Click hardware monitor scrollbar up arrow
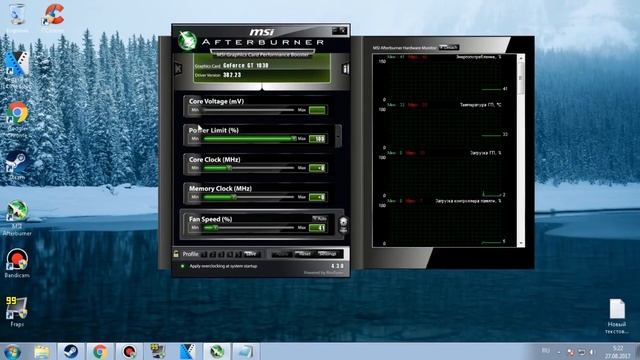The width and height of the screenshot is (640, 360). [x=521, y=58]
